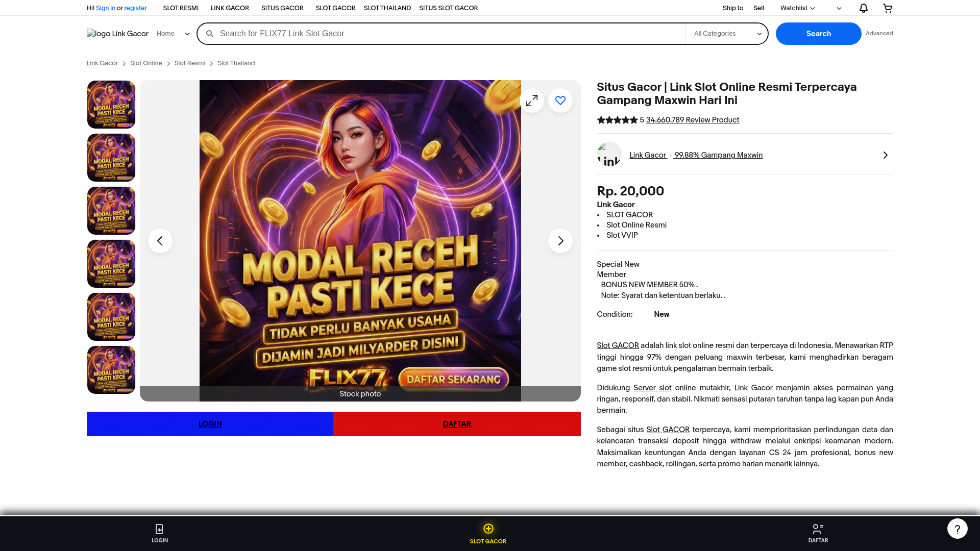Expand the product image to full view
Image resolution: width=980 pixels, height=551 pixels.
coord(532,101)
